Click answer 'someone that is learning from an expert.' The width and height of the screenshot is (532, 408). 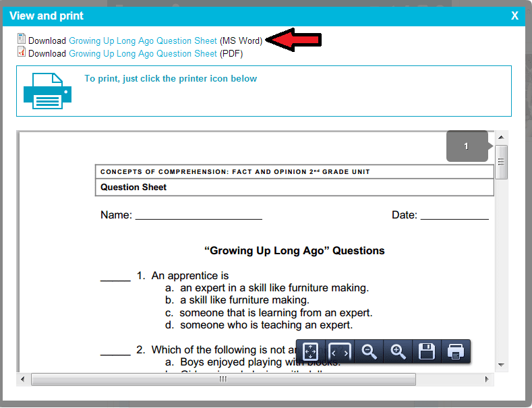coord(276,312)
